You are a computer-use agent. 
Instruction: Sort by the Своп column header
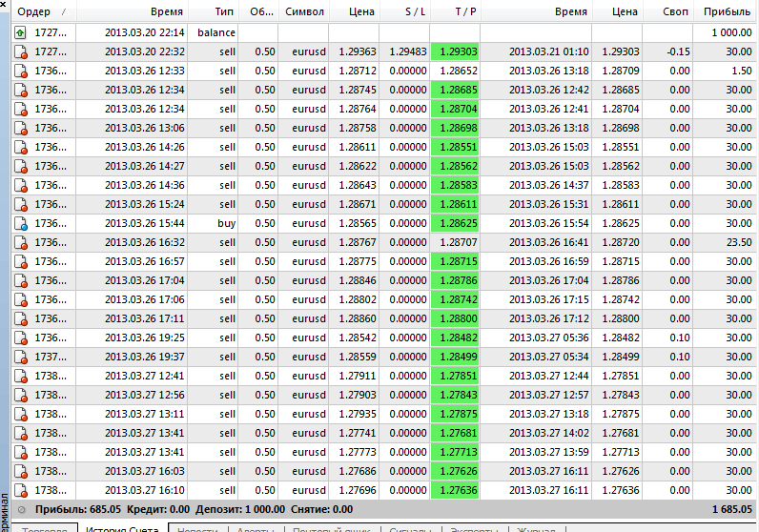coord(668,11)
